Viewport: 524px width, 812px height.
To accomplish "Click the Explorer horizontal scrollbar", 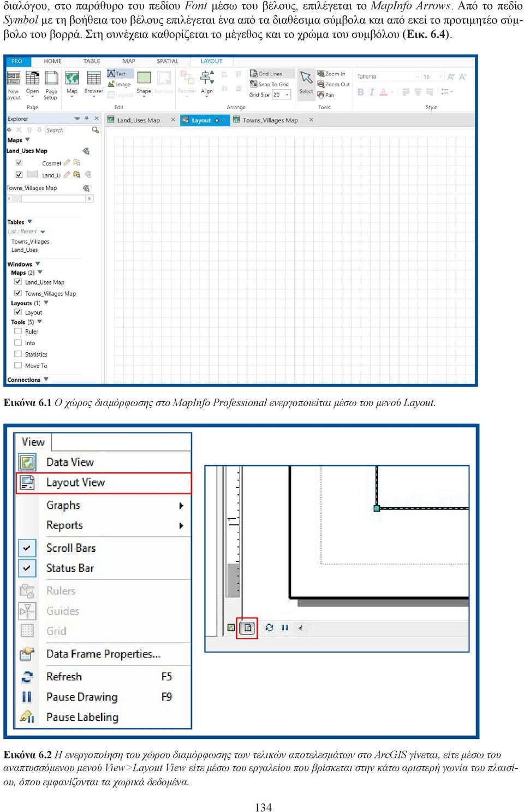I will pos(50,199).
